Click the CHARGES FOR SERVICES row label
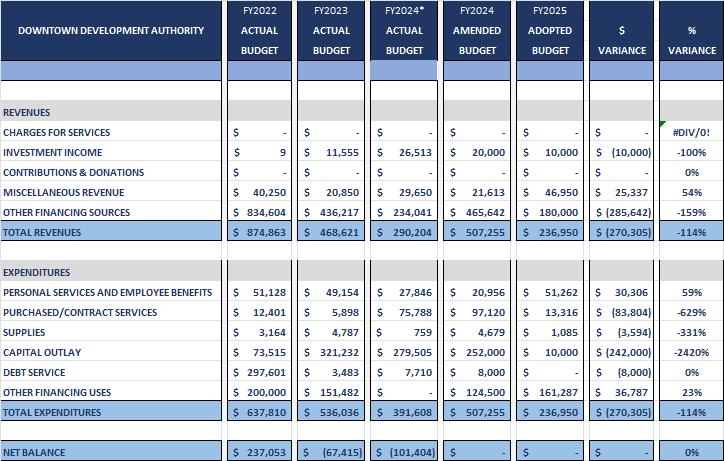The width and height of the screenshot is (724, 461). [x=56, y=133]
